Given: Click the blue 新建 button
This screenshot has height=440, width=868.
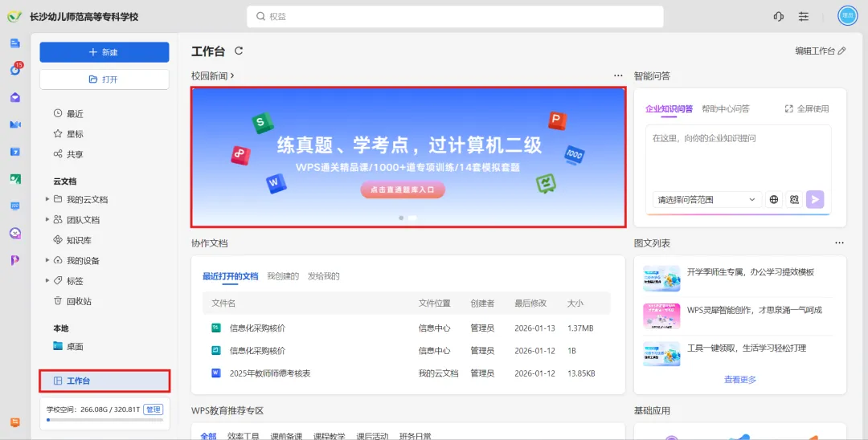Looking at the screenshot, I should click(x=104, y=52).
